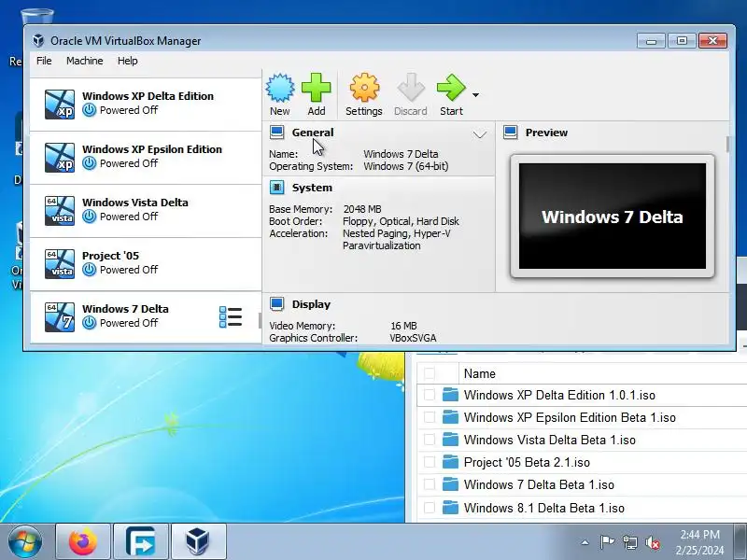Show hidden tray icons arrow
747x560 pixels.
tap(585, 542)
